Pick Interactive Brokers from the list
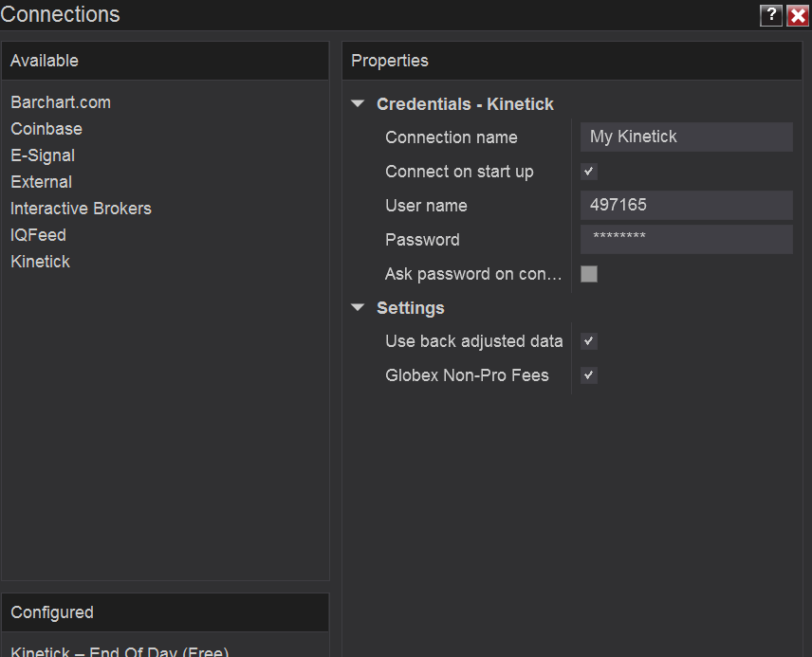The height and width of the screenshot is (657, 812). tap(81, 209)
